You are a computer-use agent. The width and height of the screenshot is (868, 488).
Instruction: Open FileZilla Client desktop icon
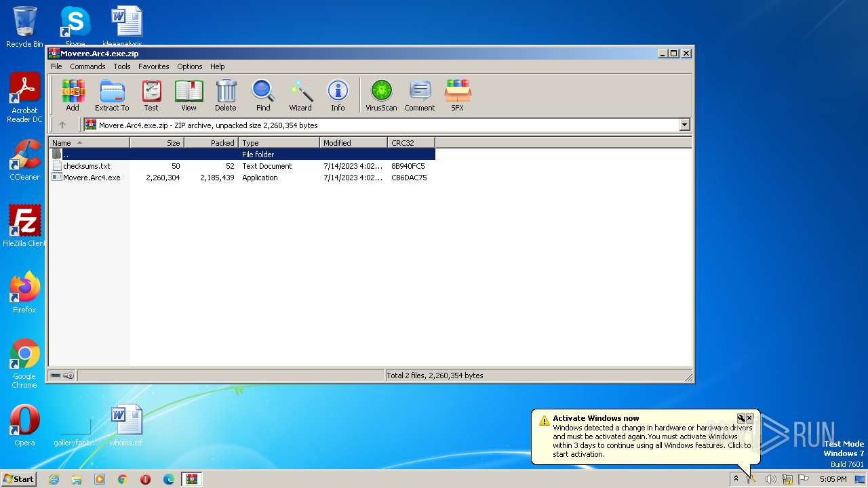pos(24,226)
